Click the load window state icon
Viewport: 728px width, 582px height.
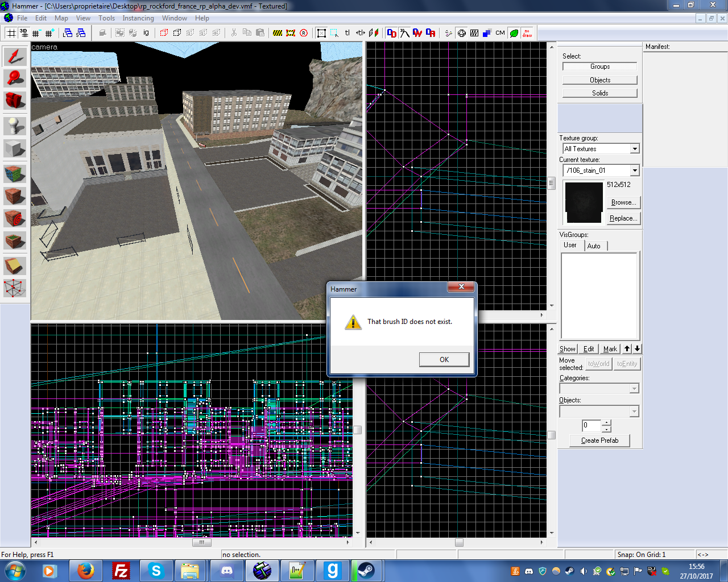click(x=68, y=33)
